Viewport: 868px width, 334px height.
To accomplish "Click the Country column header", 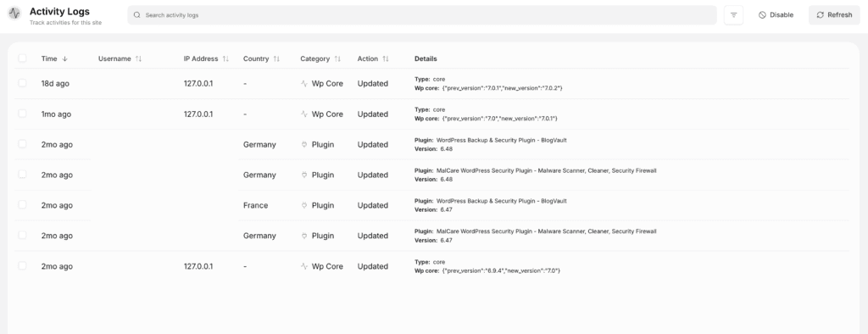I will click(256, 58).
